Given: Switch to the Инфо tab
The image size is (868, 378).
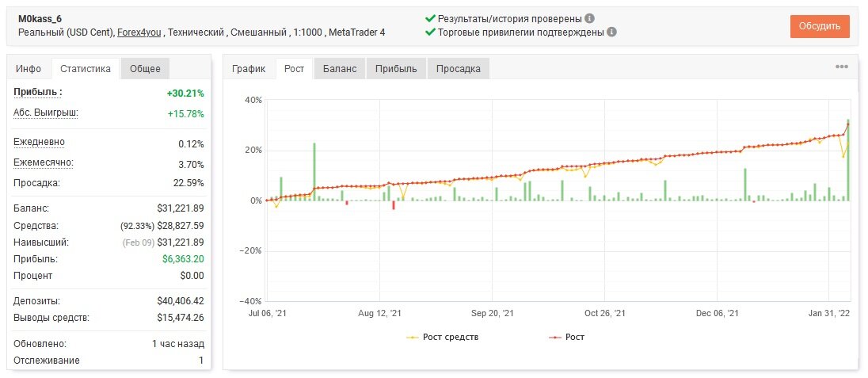Looking at the screenshot, I should [x=29, y=69].
